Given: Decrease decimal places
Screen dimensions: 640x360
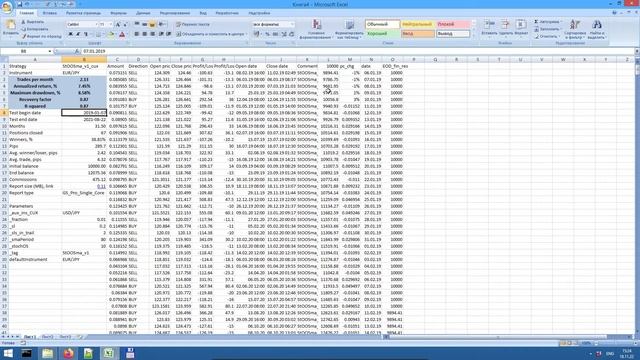Looking at the screenshot, I should 291,34.
